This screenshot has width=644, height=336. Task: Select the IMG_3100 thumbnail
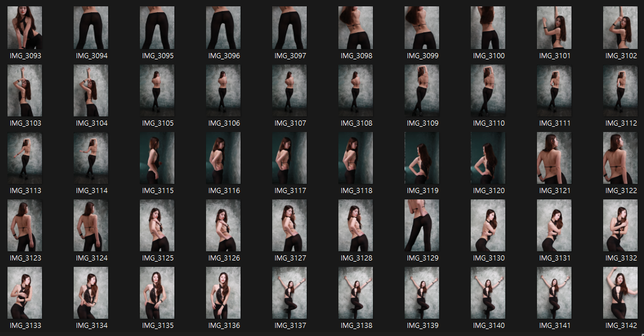click(488, 28)
